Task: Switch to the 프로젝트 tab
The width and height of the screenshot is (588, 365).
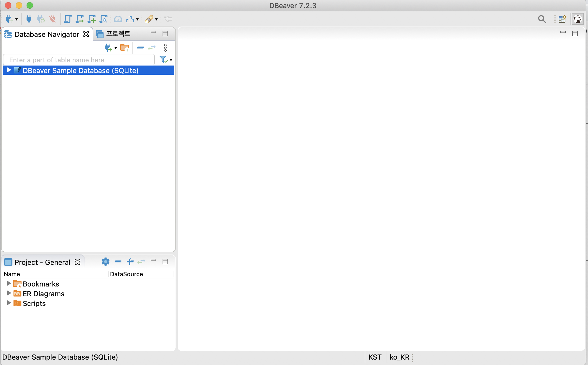Action: (x=118, y=34)
